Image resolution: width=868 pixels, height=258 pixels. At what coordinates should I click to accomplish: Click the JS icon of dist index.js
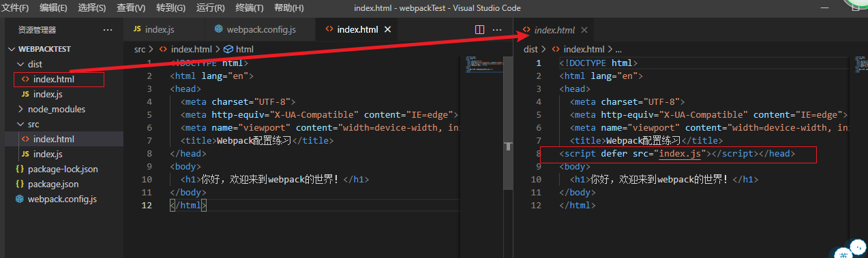click(26, 94)
